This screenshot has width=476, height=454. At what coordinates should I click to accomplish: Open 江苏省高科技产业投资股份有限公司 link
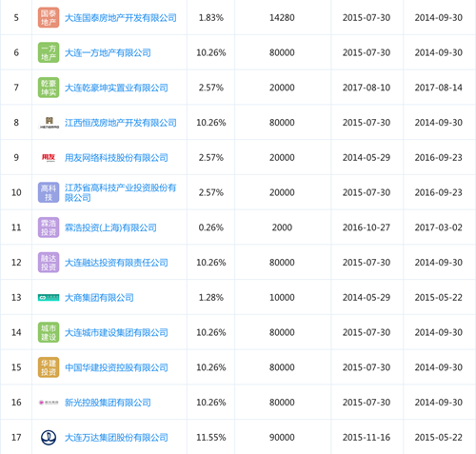point(120,192)
